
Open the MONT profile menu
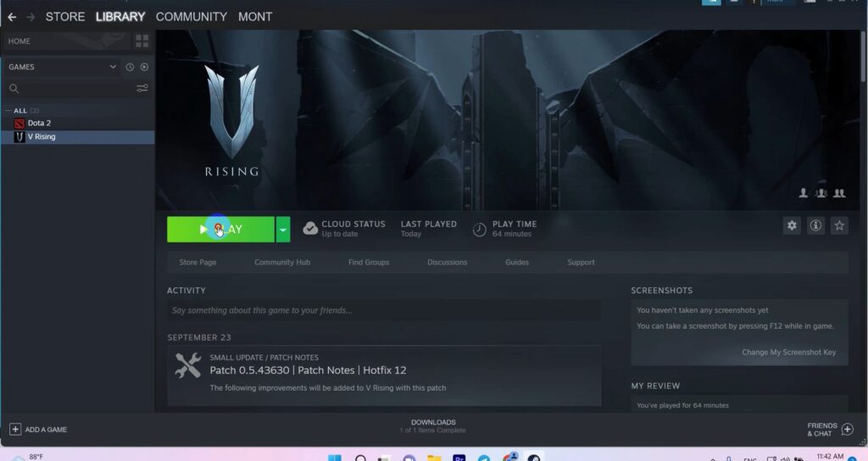click(255, 17)
